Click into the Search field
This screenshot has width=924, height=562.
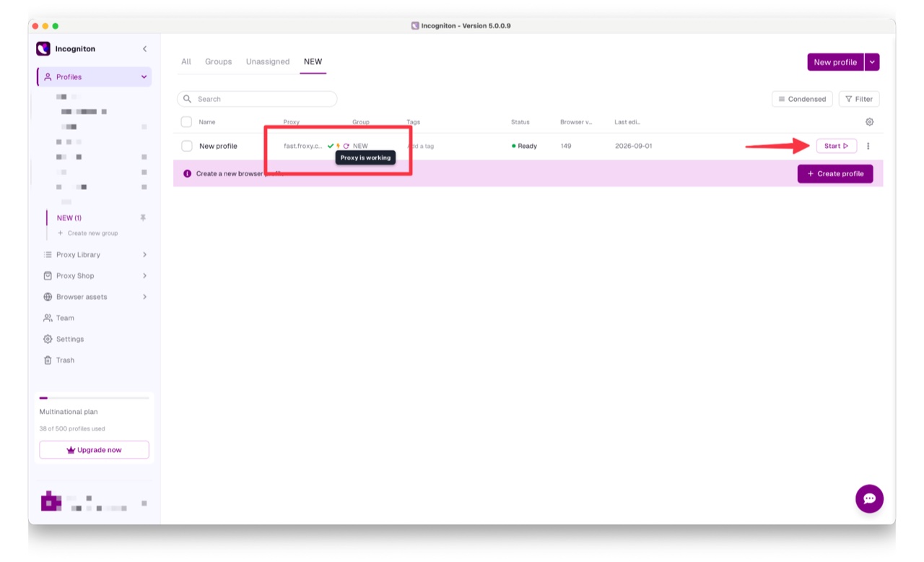tap(257, 99)
